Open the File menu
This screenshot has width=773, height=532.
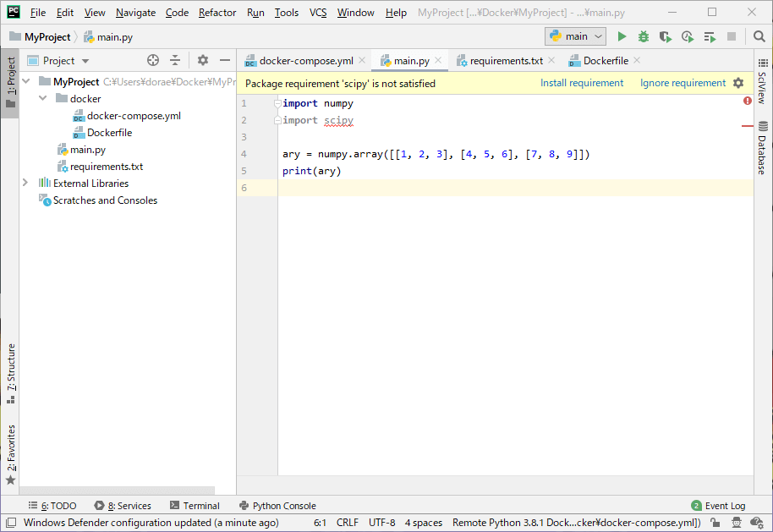(37, 13)
